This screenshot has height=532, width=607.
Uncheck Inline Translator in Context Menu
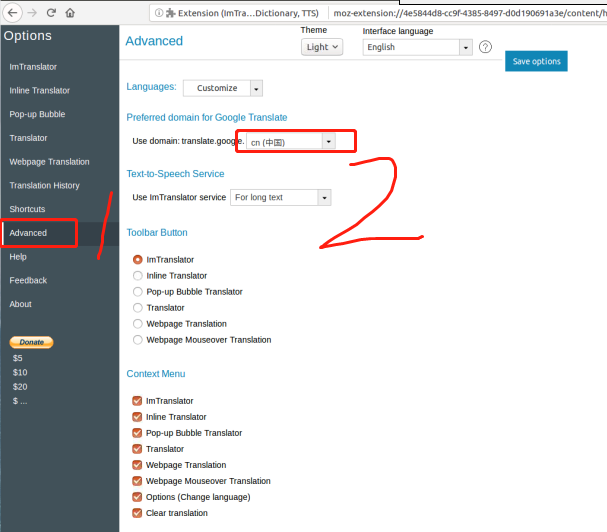point(137,417)
